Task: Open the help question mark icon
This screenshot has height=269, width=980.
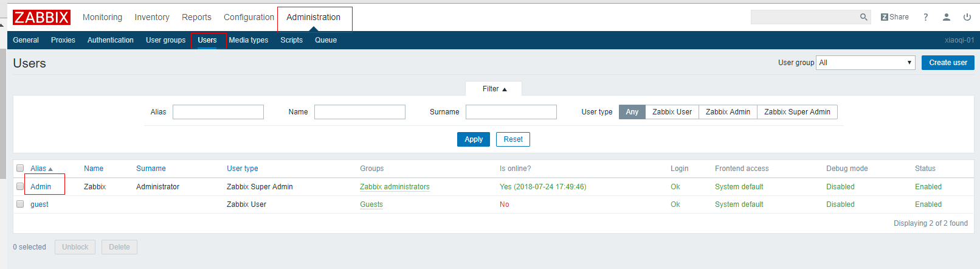Action: (x=925, y=17)
